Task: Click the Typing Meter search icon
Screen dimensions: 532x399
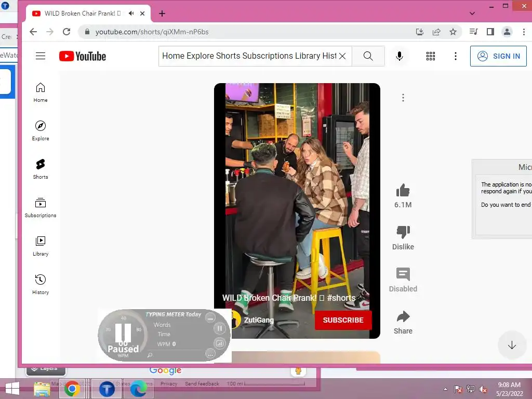Action: click(x=150, y=355)
